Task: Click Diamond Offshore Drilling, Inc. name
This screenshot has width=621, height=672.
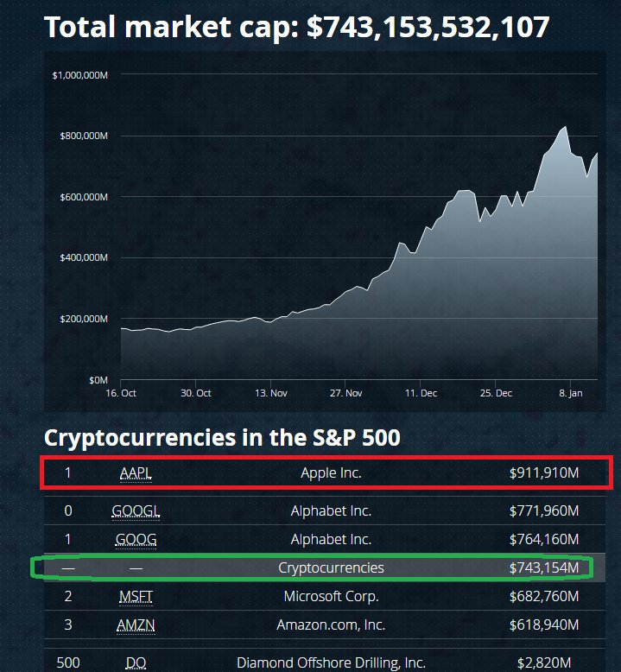Action: pos(332,662)
